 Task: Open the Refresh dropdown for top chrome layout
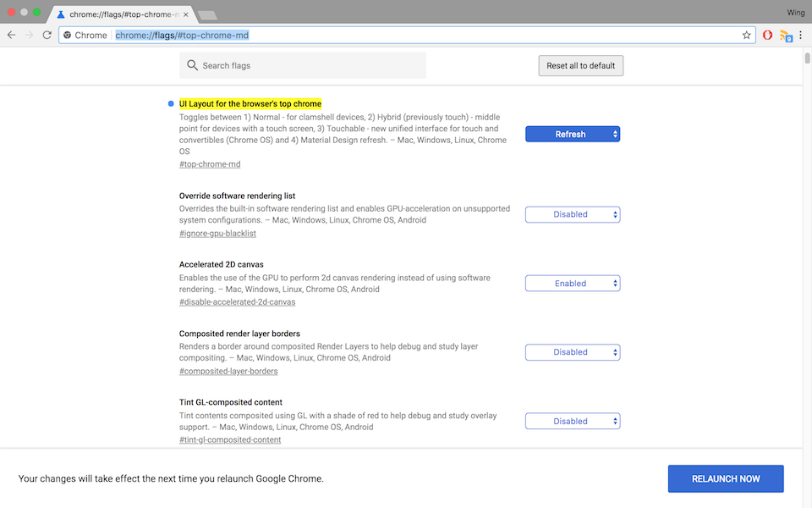point(573,135)
